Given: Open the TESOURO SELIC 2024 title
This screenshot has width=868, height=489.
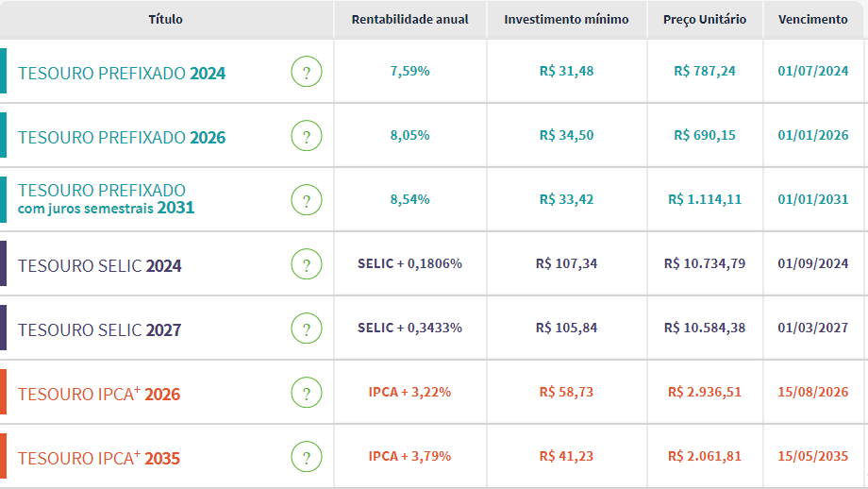Looking at the screenshot, I should coord(100,266).
